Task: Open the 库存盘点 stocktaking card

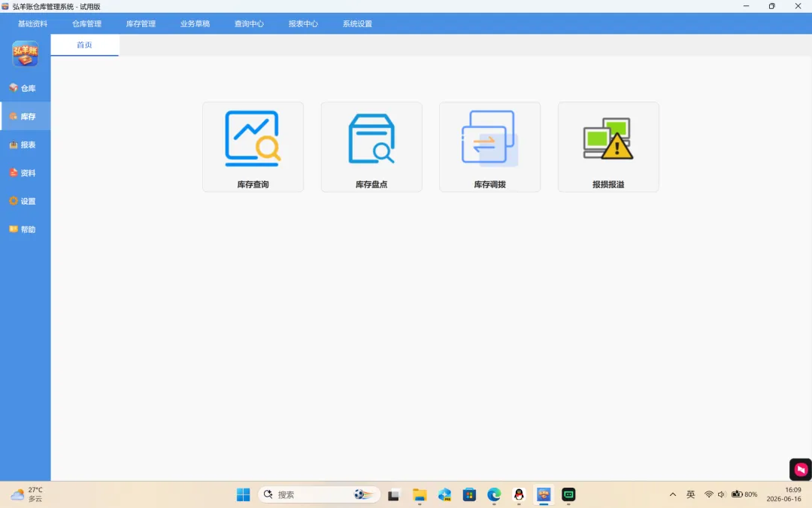Action: click(371, 147)
